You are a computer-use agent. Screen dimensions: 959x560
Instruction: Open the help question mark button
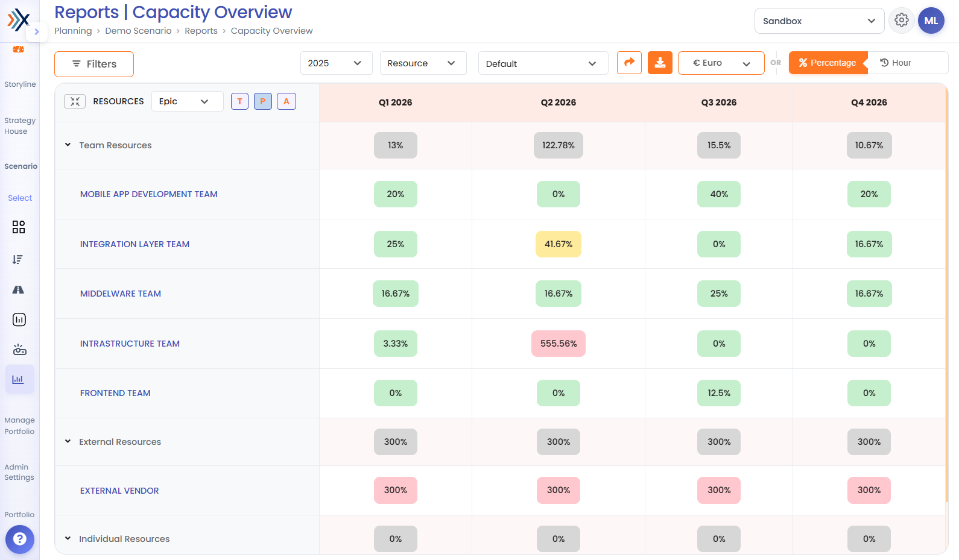coord(20,539)
